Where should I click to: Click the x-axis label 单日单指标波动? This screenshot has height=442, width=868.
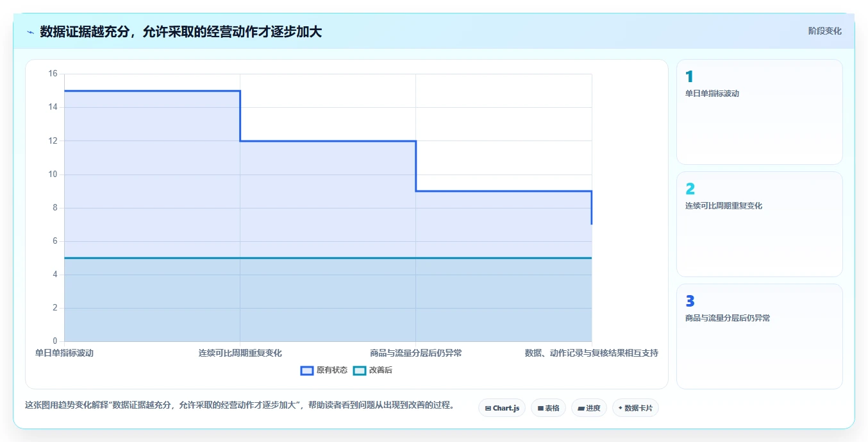(64, 353)
